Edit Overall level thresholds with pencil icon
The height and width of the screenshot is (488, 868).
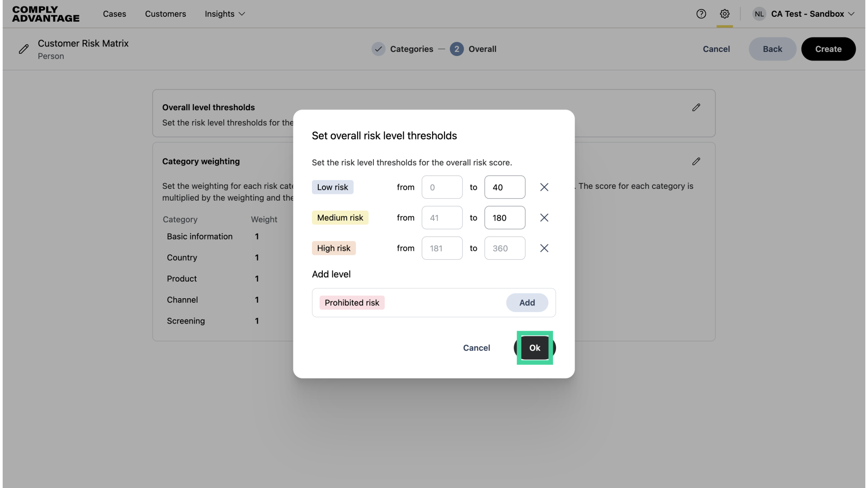point(696,108)
